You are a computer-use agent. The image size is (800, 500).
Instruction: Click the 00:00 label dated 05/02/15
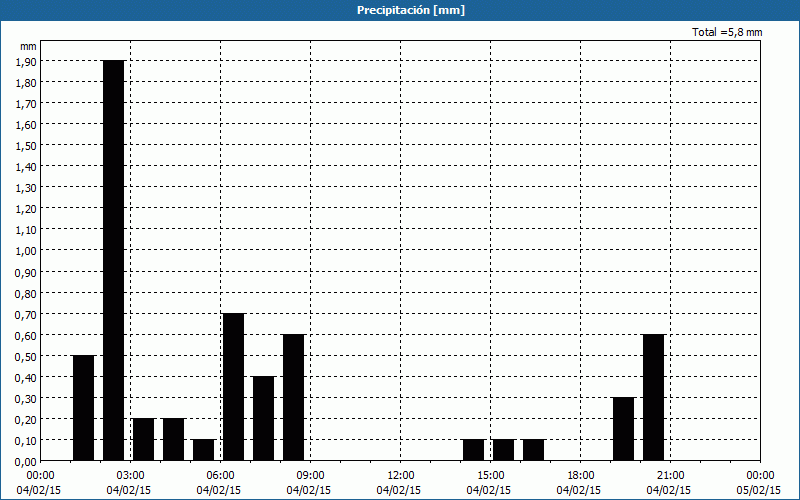pos(760,476)
